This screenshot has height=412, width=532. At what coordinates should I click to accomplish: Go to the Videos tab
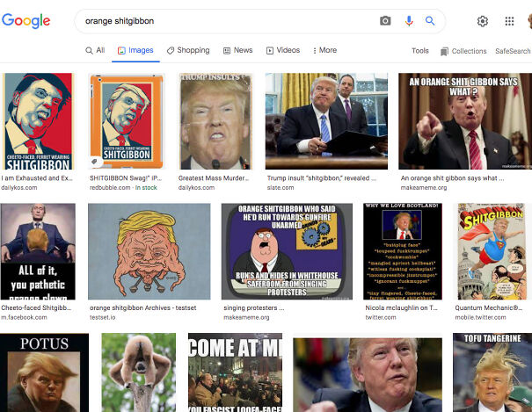coord(283,50)
